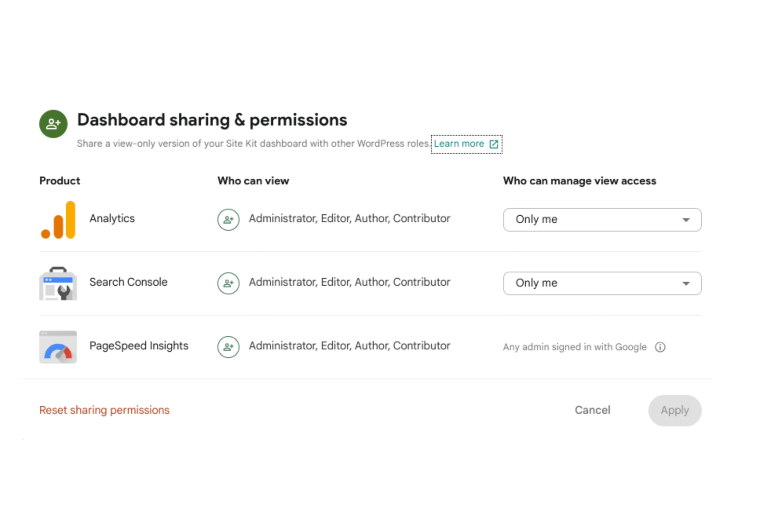Edit PageSpeed Insights viewers via add-user icon
The image size is (757, 532).
(x=228, y=347)
